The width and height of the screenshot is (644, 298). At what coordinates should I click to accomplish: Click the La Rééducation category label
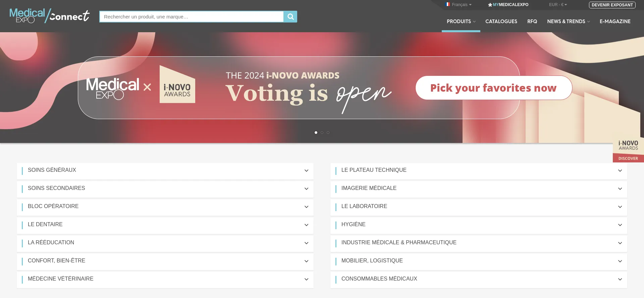[x=51, y=243]
